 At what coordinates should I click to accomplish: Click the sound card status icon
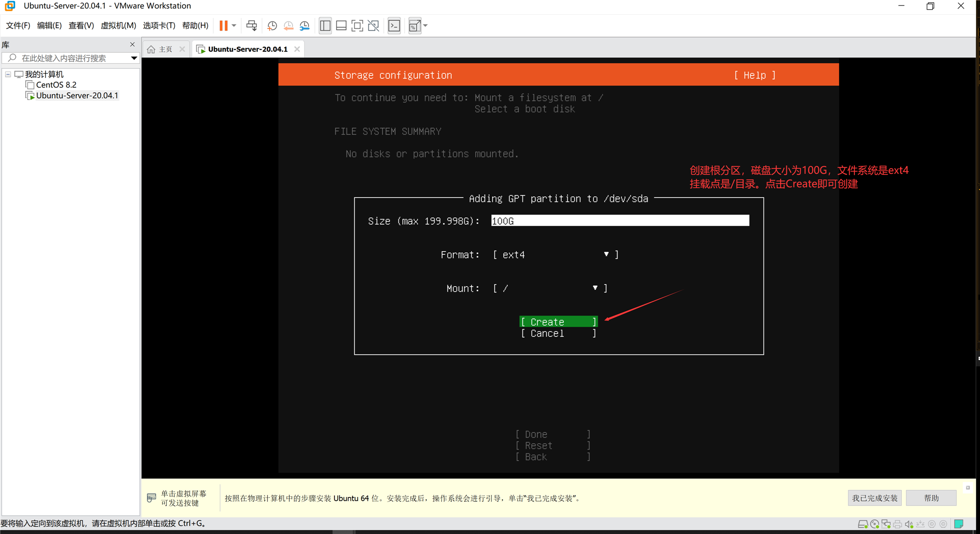909,524
